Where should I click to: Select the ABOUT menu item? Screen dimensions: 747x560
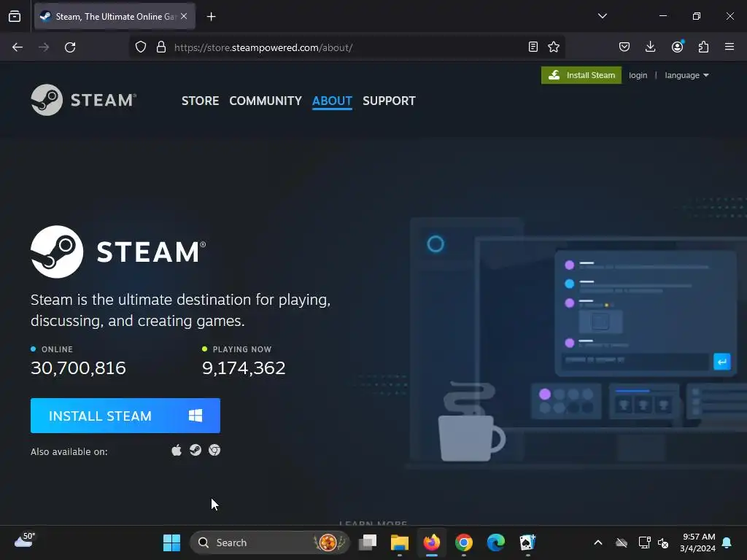tap(332, 101)
